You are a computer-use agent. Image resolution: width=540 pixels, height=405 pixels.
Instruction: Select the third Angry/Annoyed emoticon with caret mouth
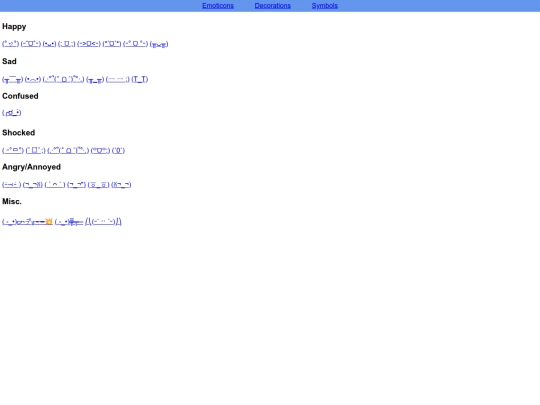(55, 185)
